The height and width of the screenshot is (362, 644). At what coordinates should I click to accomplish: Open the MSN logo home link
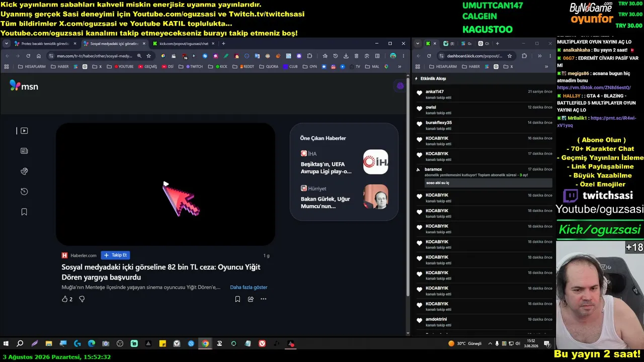click(24, 86)
